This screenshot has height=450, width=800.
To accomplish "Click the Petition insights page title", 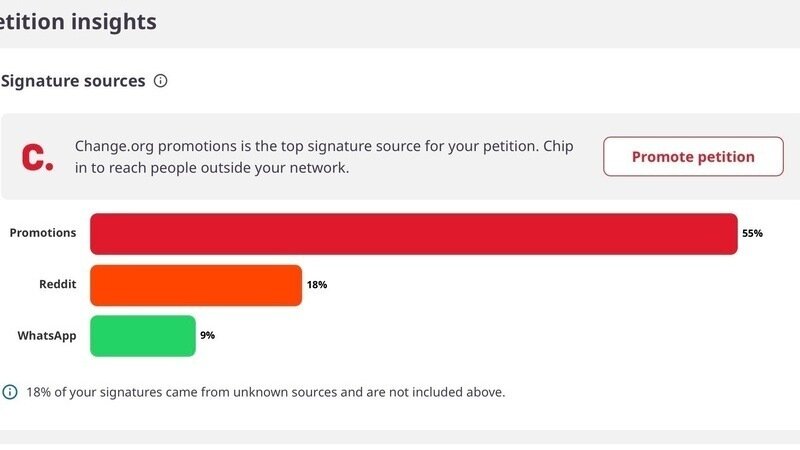I will click(78, 21).
